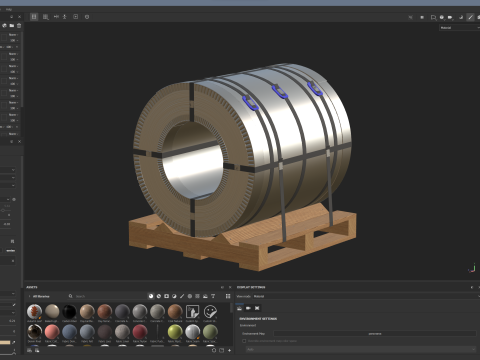The height and width of the screenshot is (360, 480).
Task: Click XYZ axis gizmo in viewport
Action: (x=472, y=268)
